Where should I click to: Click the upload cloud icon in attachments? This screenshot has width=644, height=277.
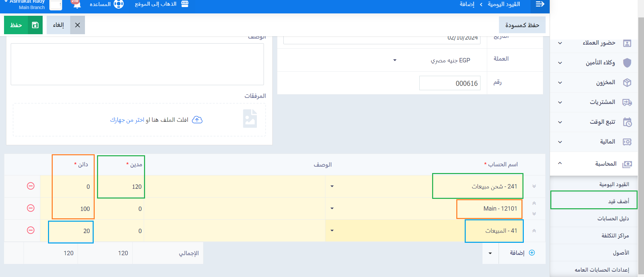(197, 120)
